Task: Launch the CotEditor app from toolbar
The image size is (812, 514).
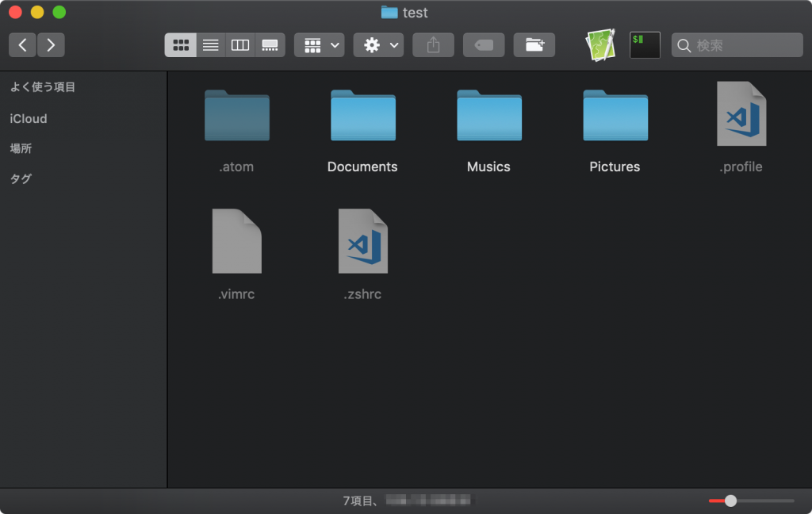Action: tap(600, 45)
